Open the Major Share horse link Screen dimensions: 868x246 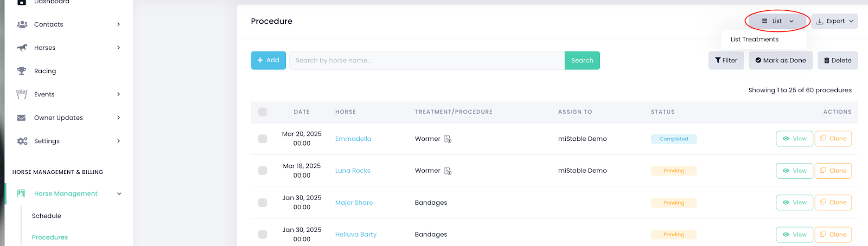[x=354, y=203]
